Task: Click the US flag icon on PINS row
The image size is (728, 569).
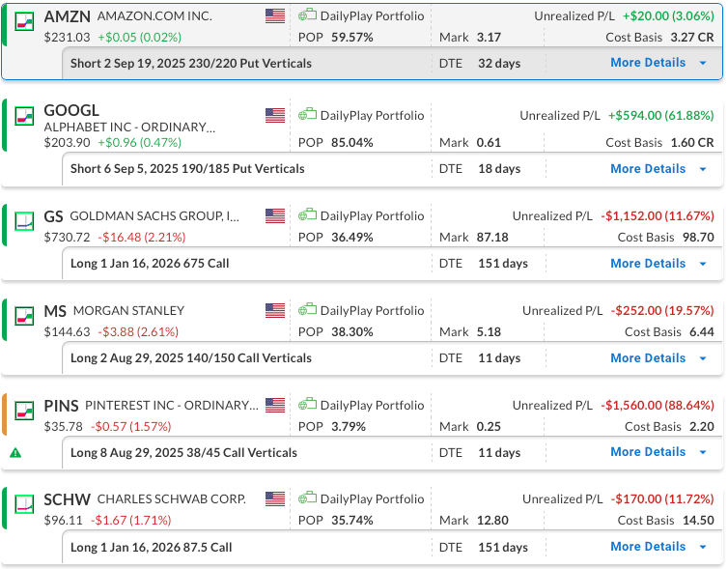Action: (275, 406)
